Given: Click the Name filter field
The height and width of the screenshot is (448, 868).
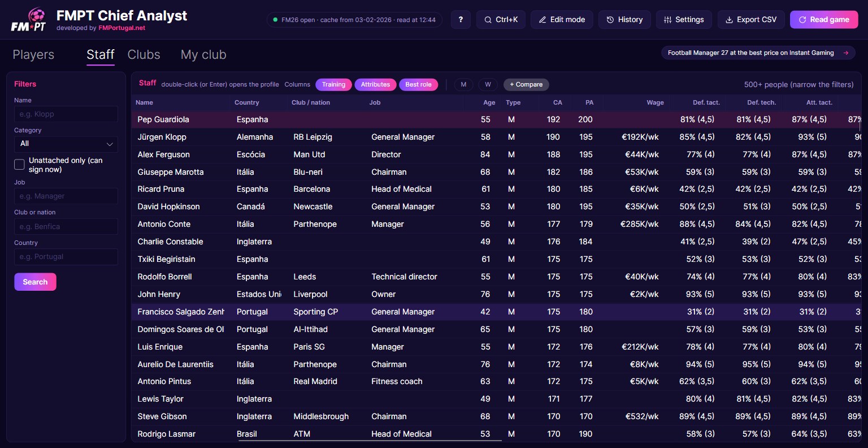Looking at the screenshot, I should (x=66, y=114).
